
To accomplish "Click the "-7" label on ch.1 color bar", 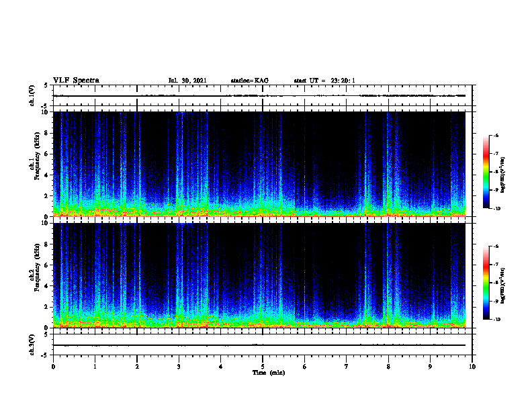I will pos(496,154).
